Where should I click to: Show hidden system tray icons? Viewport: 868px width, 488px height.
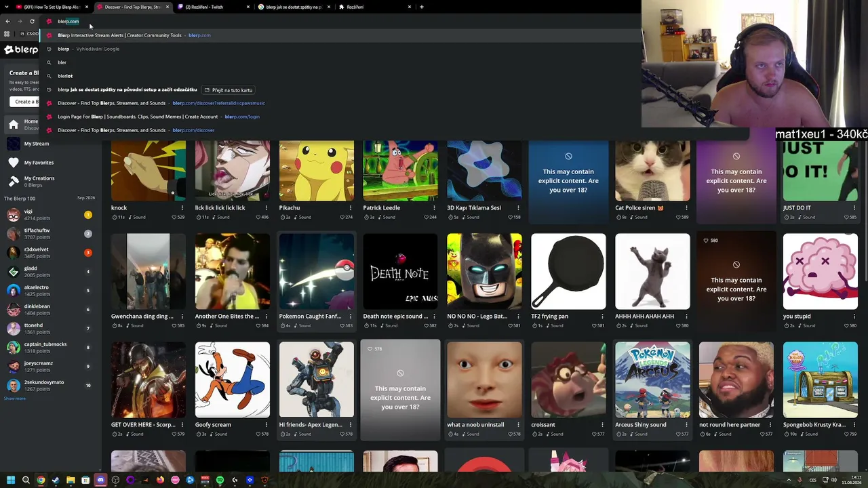[789, 481]
